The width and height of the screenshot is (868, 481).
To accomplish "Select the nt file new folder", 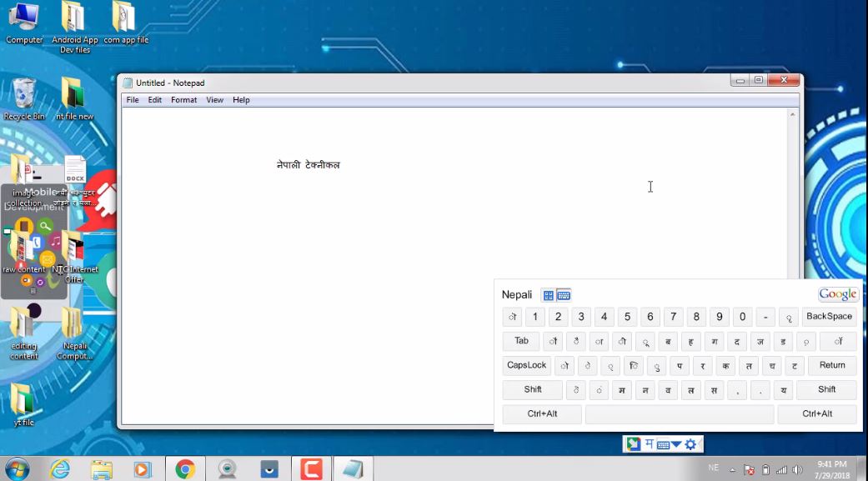I will (74, 98).
